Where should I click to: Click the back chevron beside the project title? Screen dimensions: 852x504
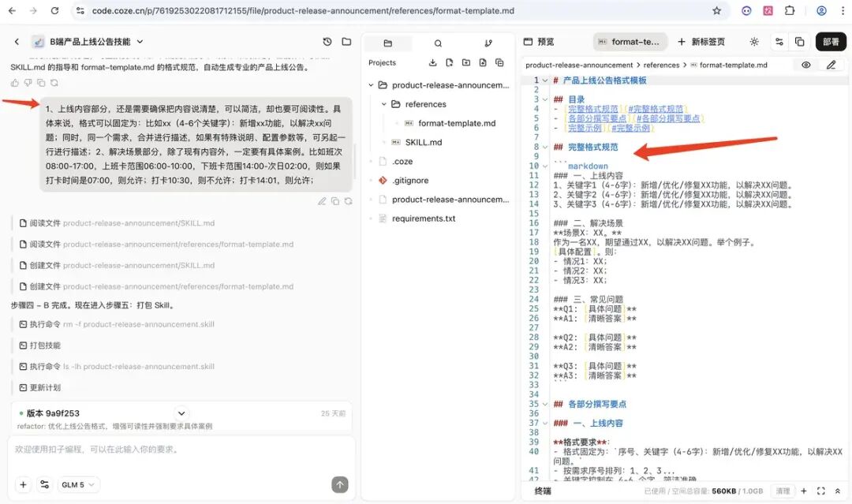tap(17, 41)
